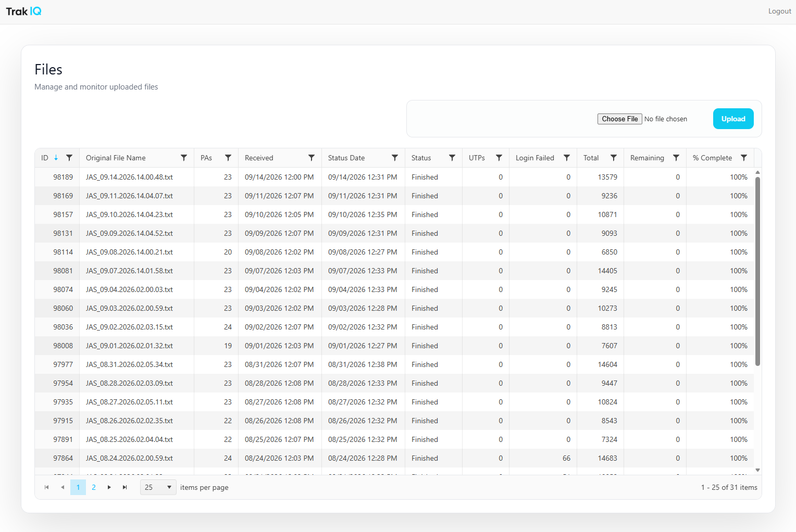Screen dimensions: 796x532
Task: Sort by PAs column header
Action: (x=206, y=158)
